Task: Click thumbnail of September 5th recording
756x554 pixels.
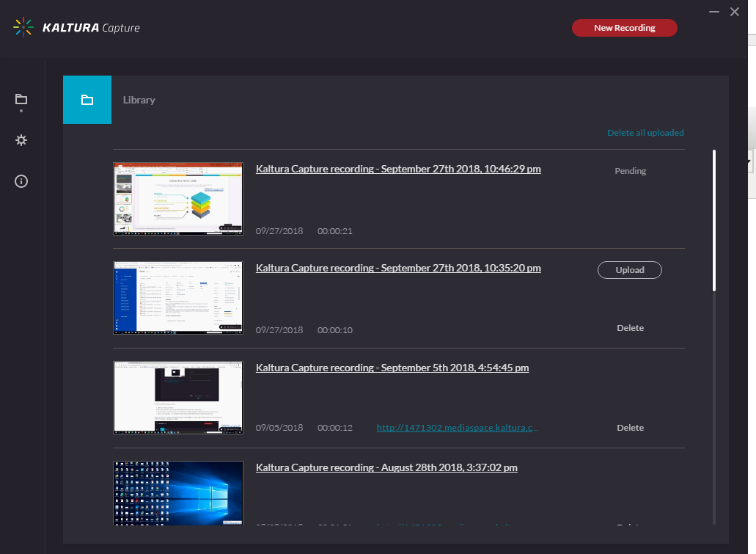Action: 178,398
